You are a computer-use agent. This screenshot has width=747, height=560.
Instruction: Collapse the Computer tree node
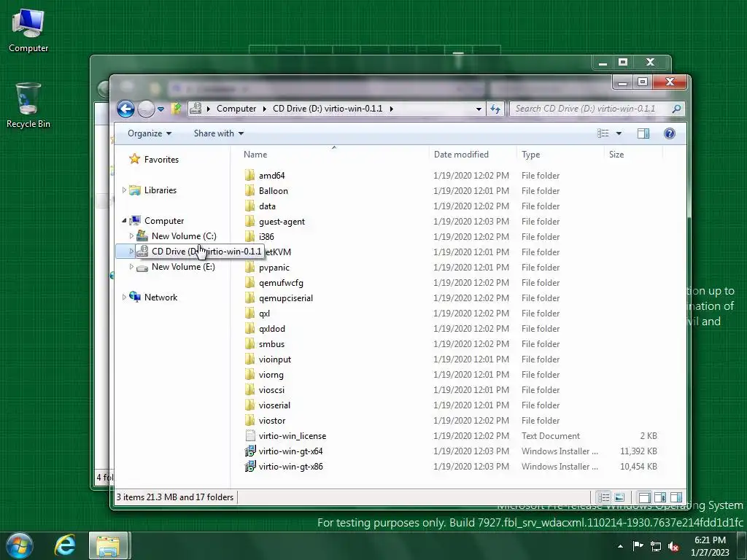click(x=124, y=220)
